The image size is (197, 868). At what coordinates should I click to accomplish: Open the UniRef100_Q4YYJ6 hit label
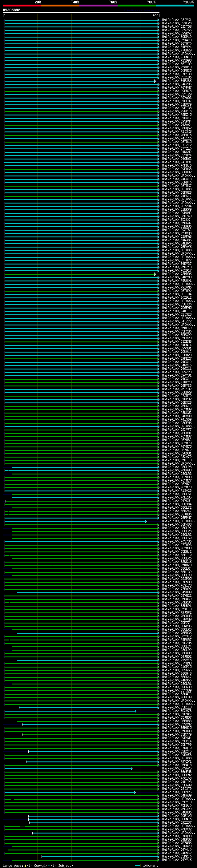click(x=176, y=860)
